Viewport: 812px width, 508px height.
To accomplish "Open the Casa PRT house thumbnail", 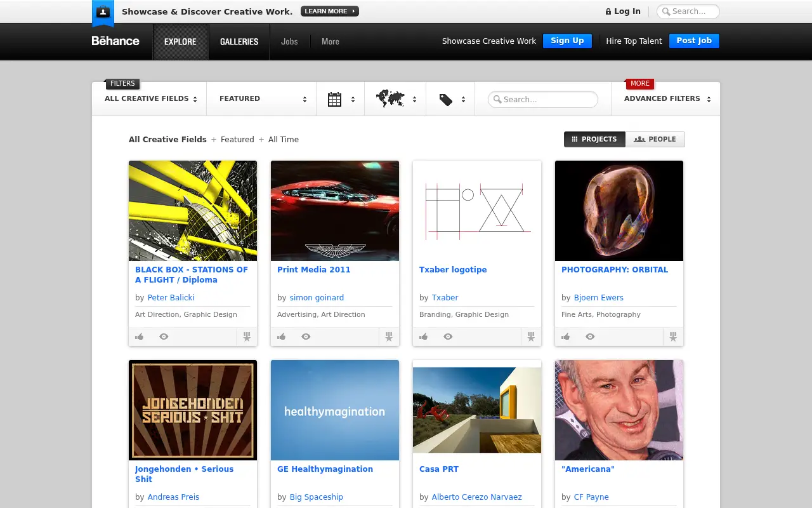I will pyautogui.click(x=477, y=410).
